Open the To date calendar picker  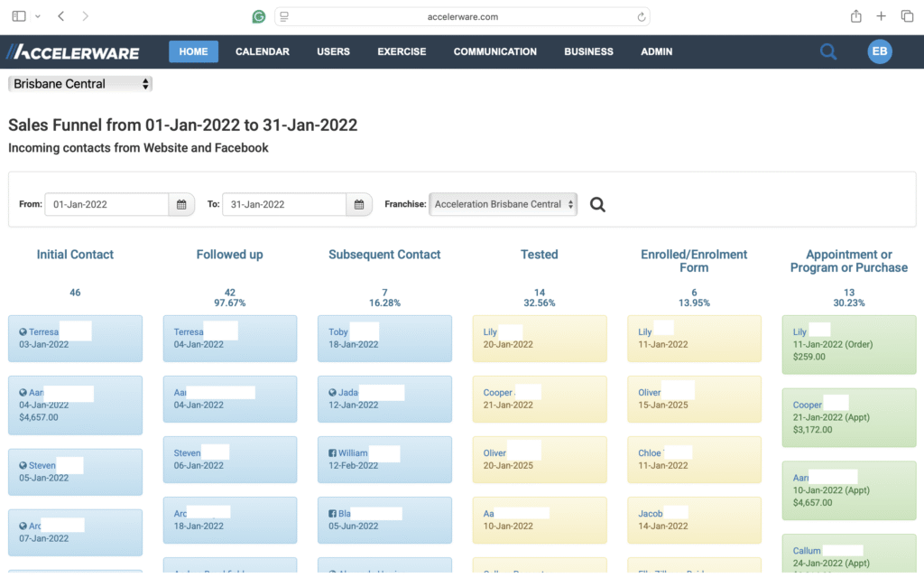pyautogui.click(x=359, y=204)
